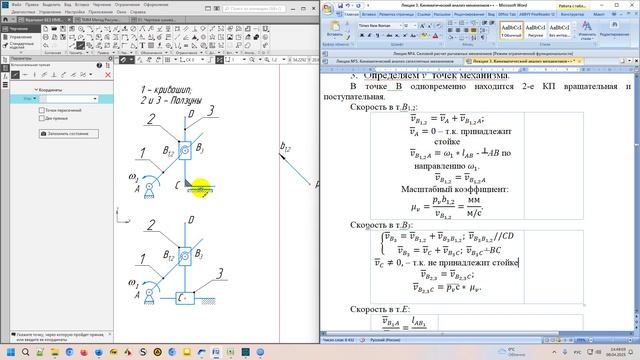This screenshot has height=360, width=640.
Task: Open KOMPAS zoom scale dropdown
Action: (284, 60)
